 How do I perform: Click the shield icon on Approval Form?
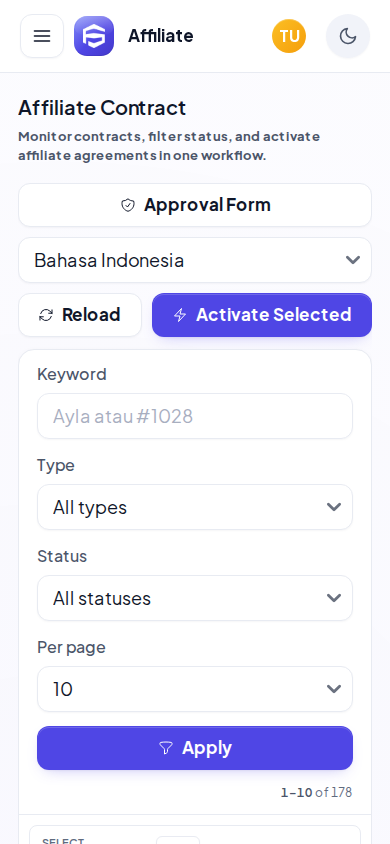coord(127,205)
